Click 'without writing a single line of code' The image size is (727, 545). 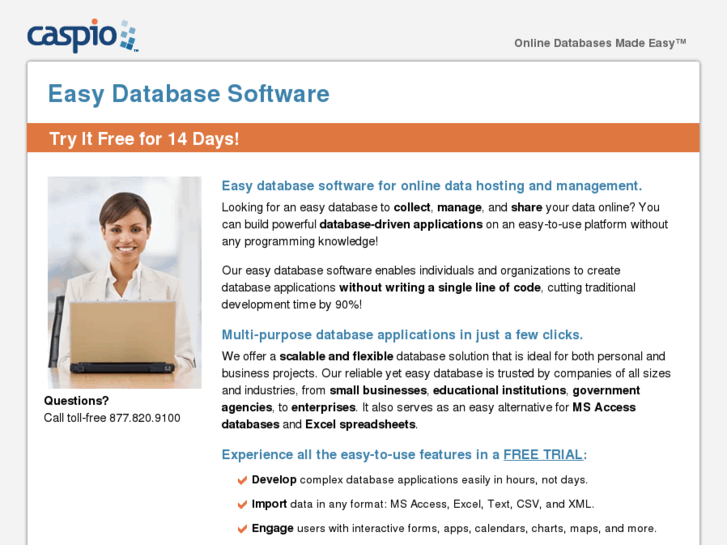click(x=440, y=288)
